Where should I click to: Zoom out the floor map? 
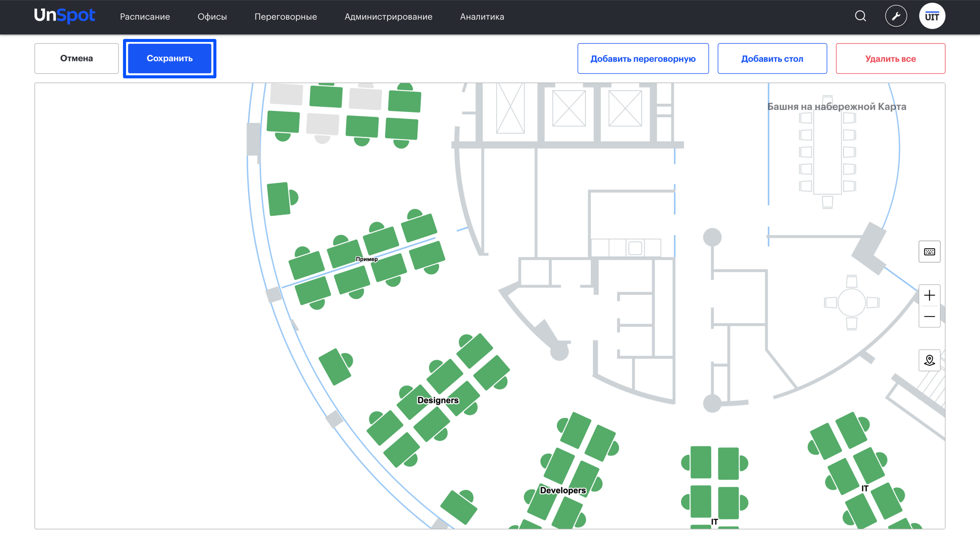pos(929,316)
